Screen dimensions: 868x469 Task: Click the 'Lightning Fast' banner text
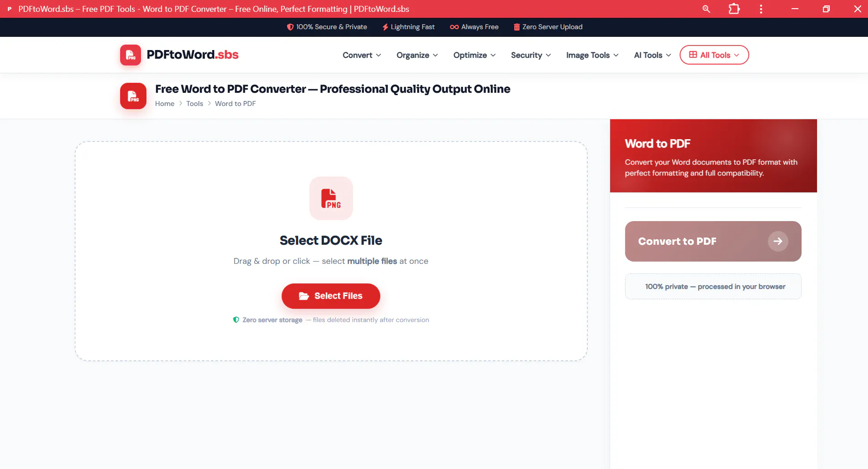click(413, 27)
